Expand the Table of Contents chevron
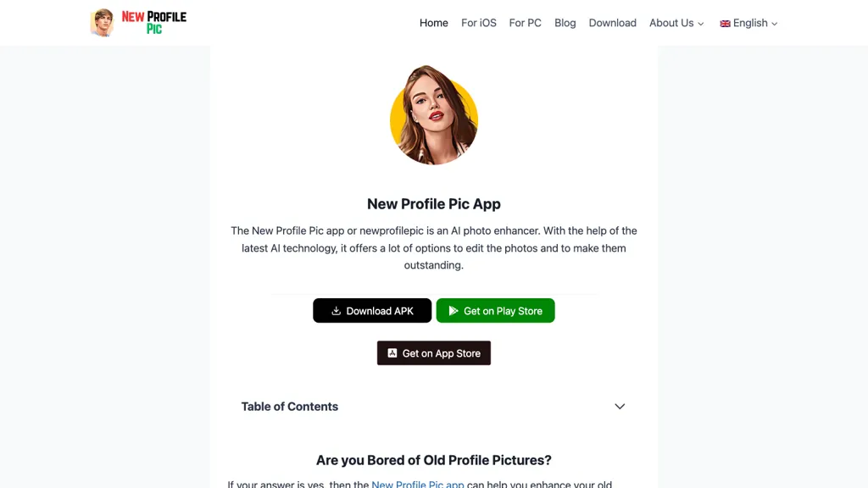The image size is (868, 488). click(x=620, y=407)
